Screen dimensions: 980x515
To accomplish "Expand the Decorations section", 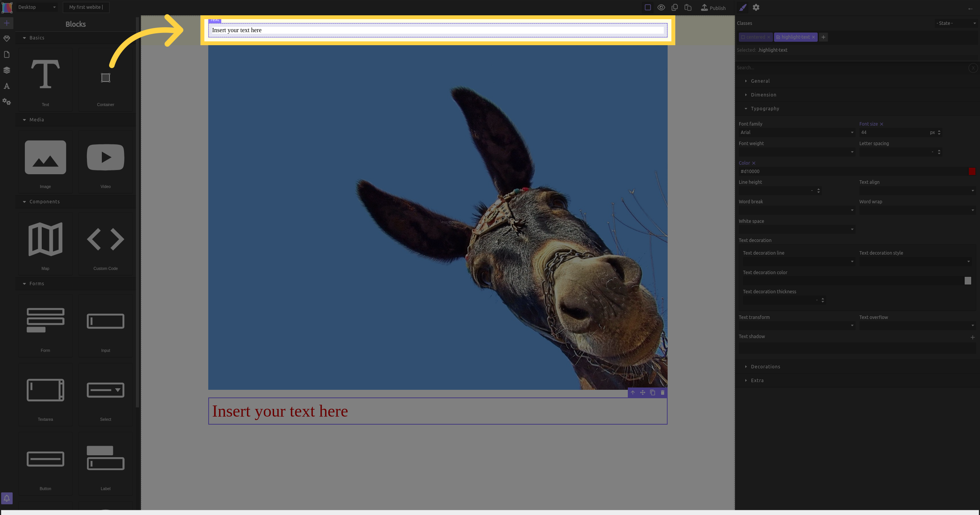I will (x=765, y=367).
